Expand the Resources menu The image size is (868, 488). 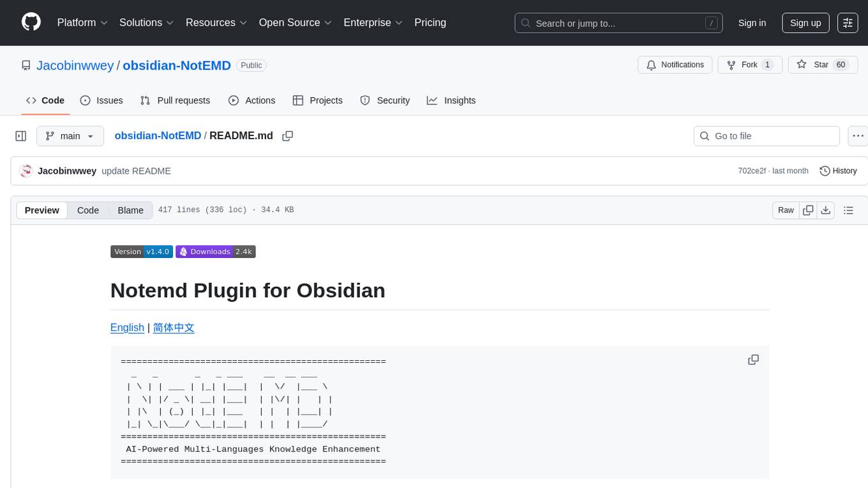click(x=216, y=22)
